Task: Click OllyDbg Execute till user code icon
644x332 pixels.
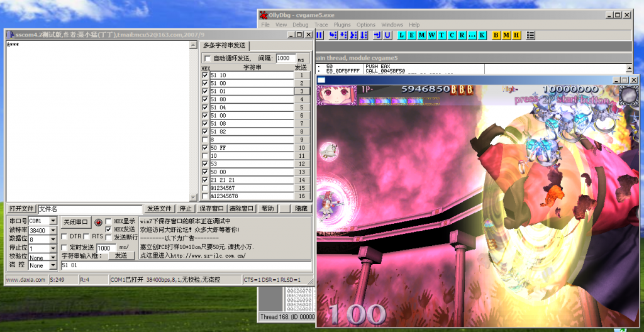Action: (x=387, y=35)
